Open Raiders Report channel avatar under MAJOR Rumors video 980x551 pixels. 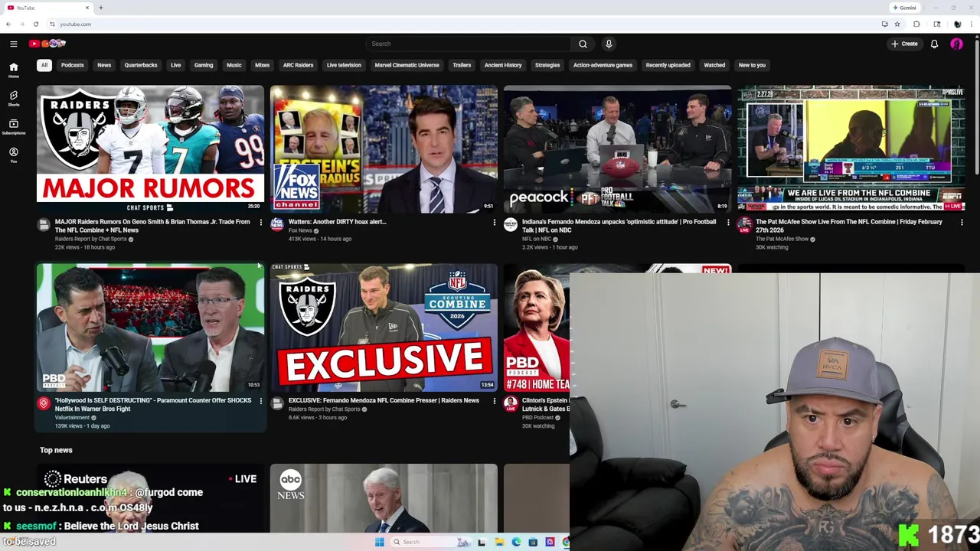[44, 225]
